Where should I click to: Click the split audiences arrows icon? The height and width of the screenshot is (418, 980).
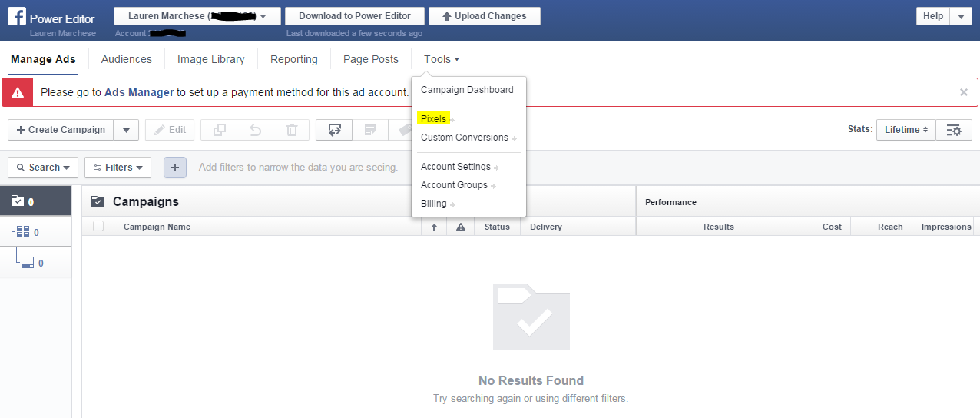pos(334,130)
